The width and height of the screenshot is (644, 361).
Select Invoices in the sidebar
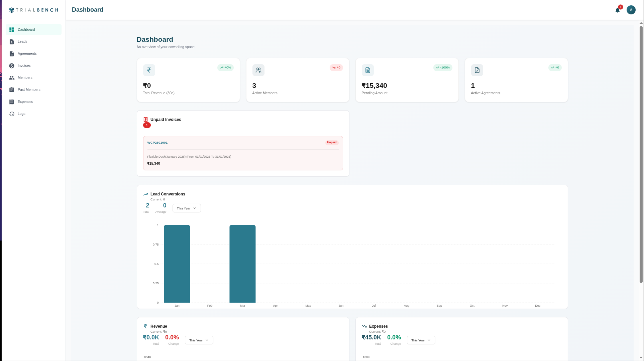(24, 65)
